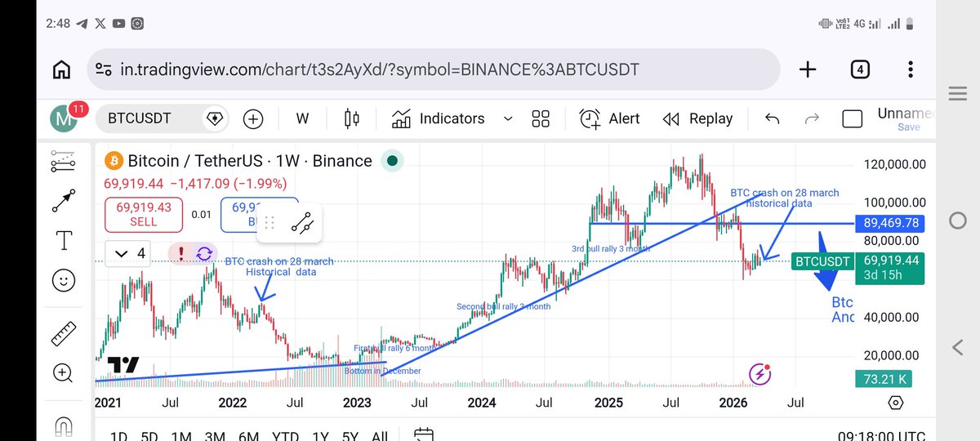The image size is (980, 441).
Task: Add a compare symbol with plus icon
Action: 254,119
